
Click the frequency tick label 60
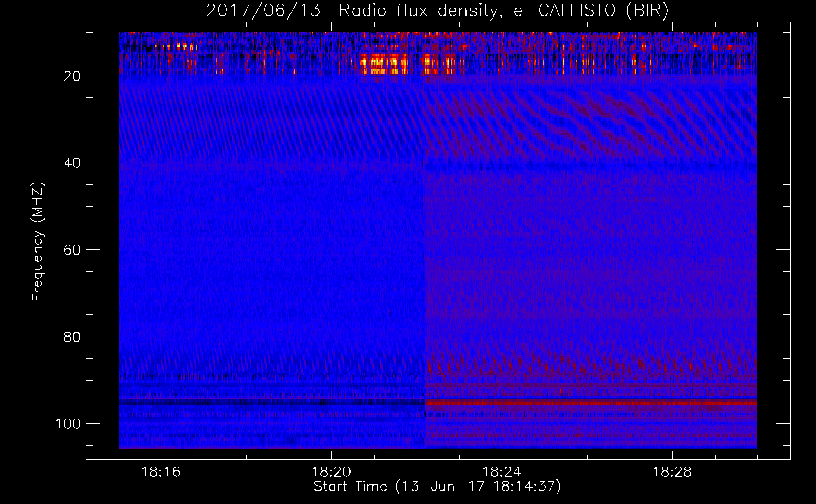(72, 250)
